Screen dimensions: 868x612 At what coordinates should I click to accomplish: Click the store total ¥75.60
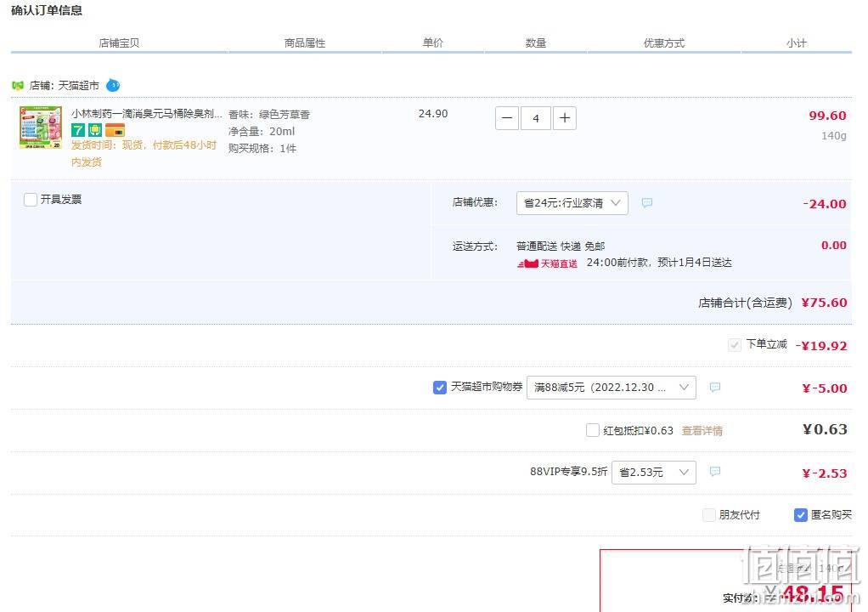824,303
